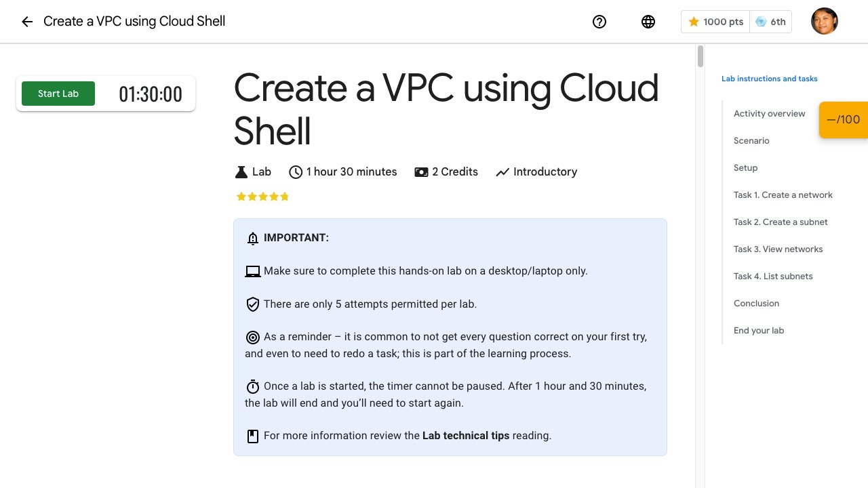The height and width of the screenshot is (488, 868).
Task: Jump to Task 1. Create a network
Action: pyautogui.click(x=783, y=195)
